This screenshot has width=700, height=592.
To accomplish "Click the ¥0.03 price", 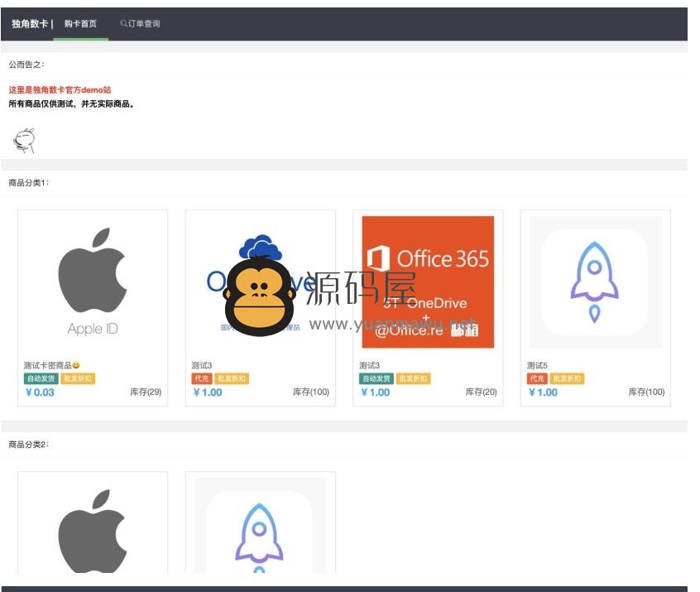I will (x=40, y=392).
